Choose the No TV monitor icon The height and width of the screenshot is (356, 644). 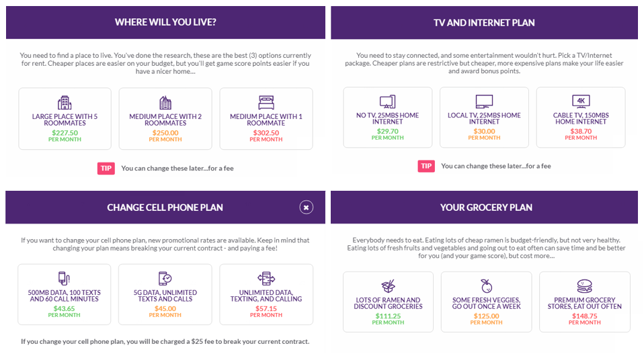click(387, 101)
